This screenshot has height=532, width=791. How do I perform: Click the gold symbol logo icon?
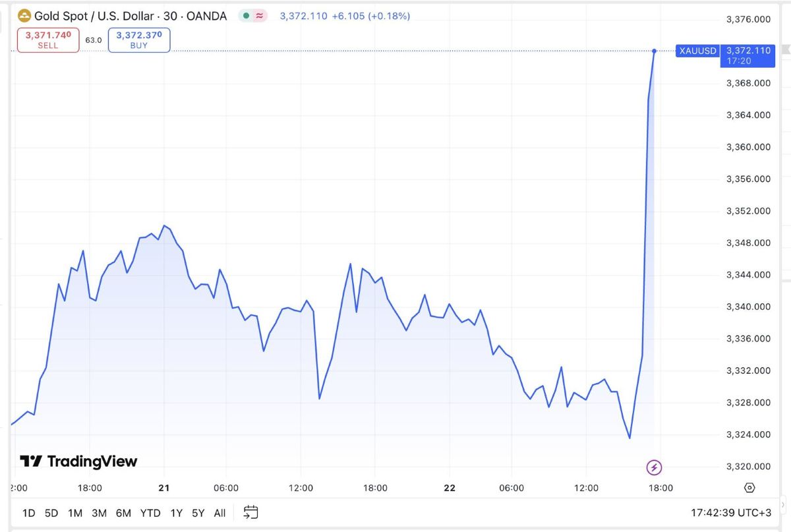pos(24,16)
